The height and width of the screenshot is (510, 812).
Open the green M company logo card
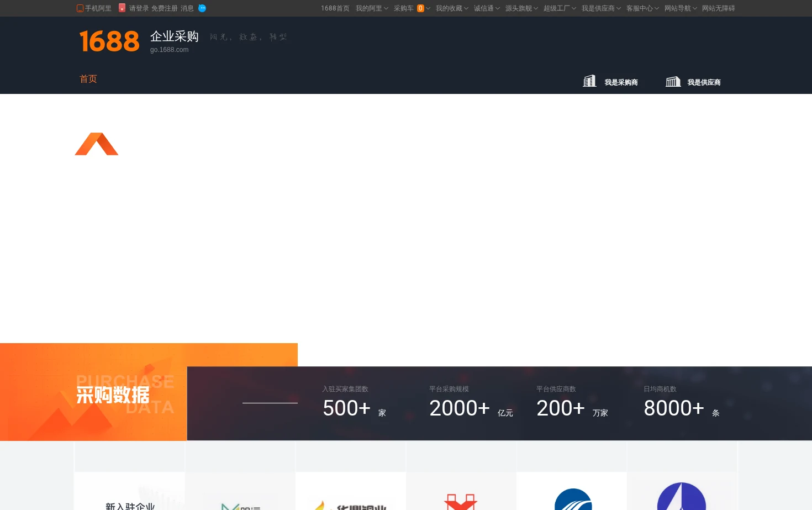coord(240,491)
